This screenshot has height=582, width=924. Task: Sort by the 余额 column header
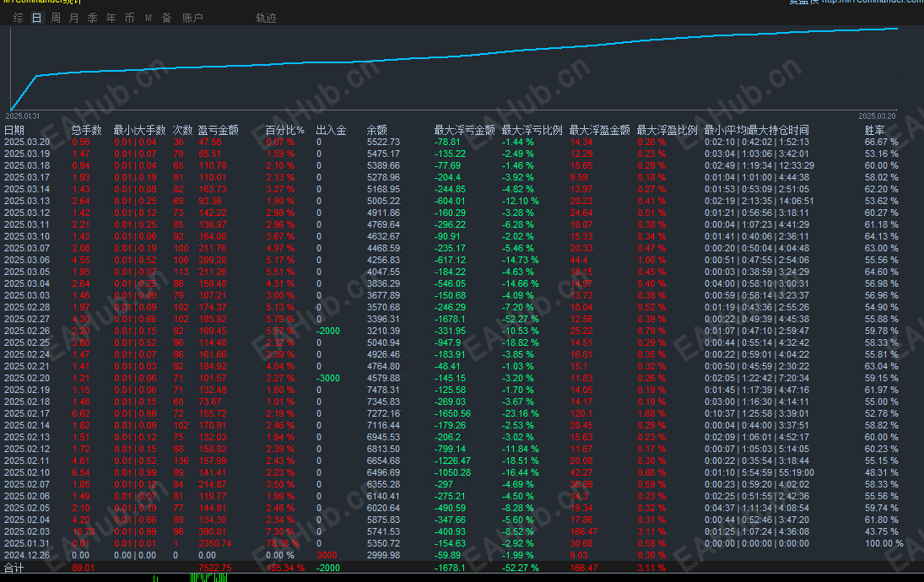(x=377, y=130)
